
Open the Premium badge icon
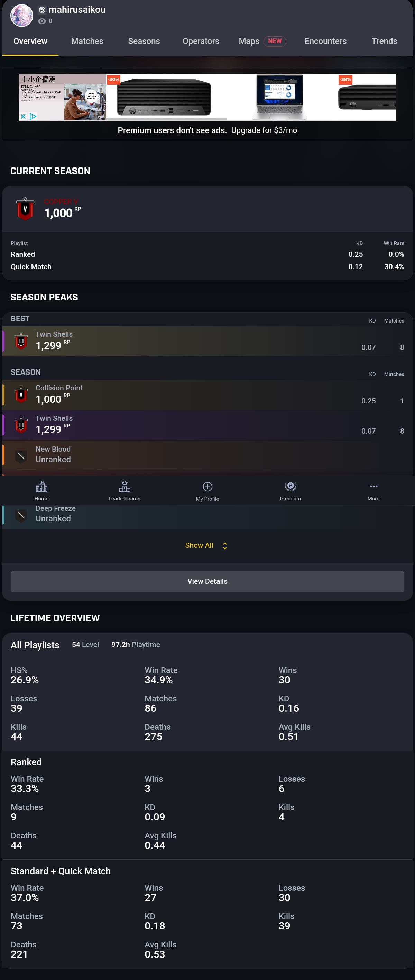click(x=290, y=486)
